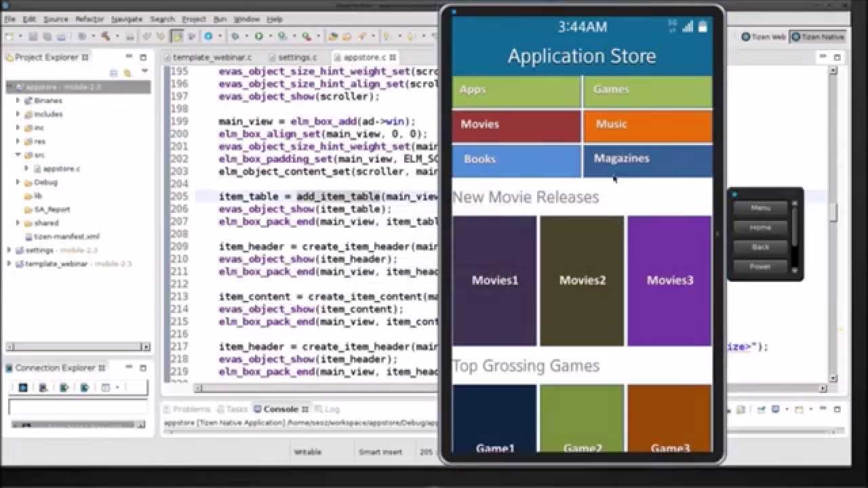Tap the Movies2 thumbnail
This screenshot has width=868, height=488.
tap(582, 281)
